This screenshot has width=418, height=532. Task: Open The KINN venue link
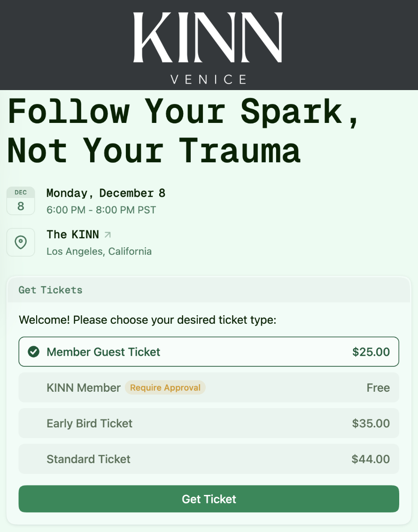(x=73, y=234)
